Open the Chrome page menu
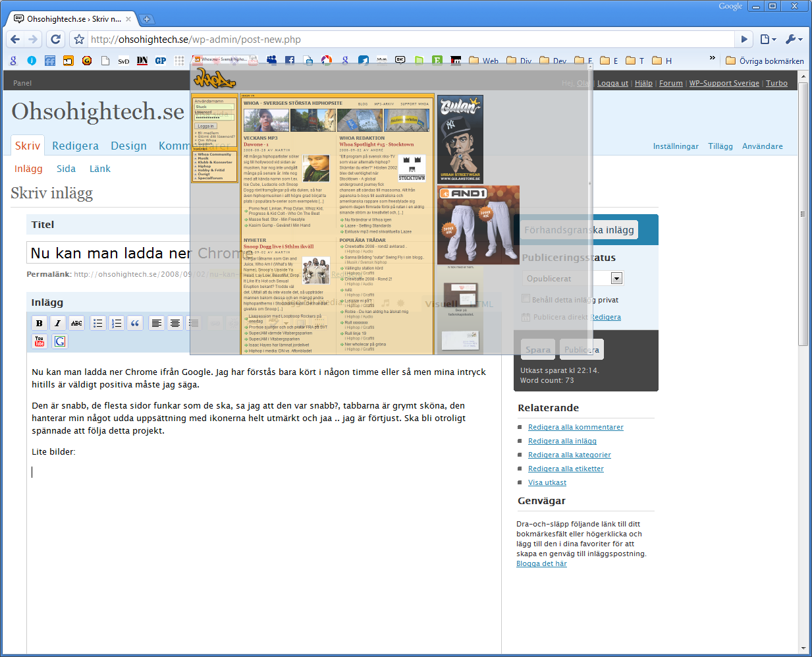The width and height of the screenshot is (812, 657). 768,40
